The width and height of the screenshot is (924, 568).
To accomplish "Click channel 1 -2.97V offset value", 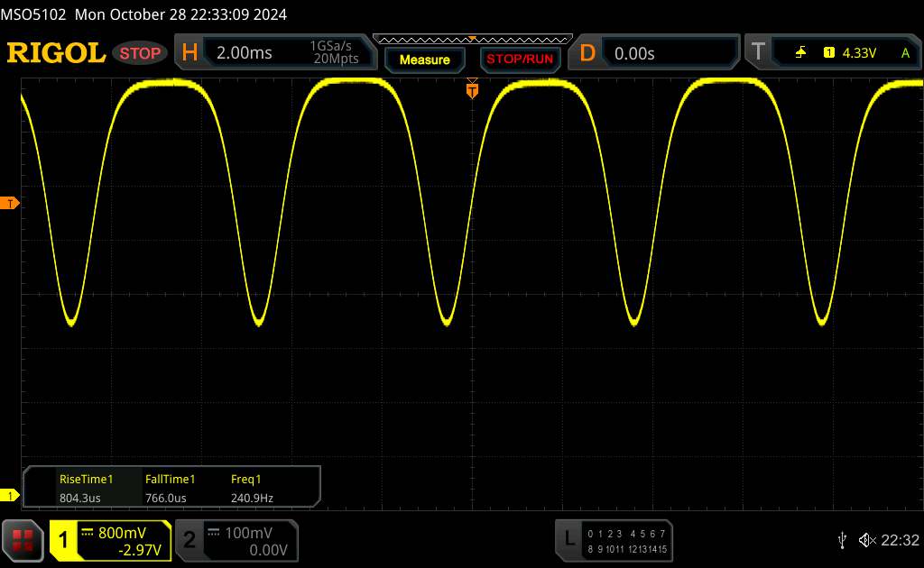I will tap(140, 550).
